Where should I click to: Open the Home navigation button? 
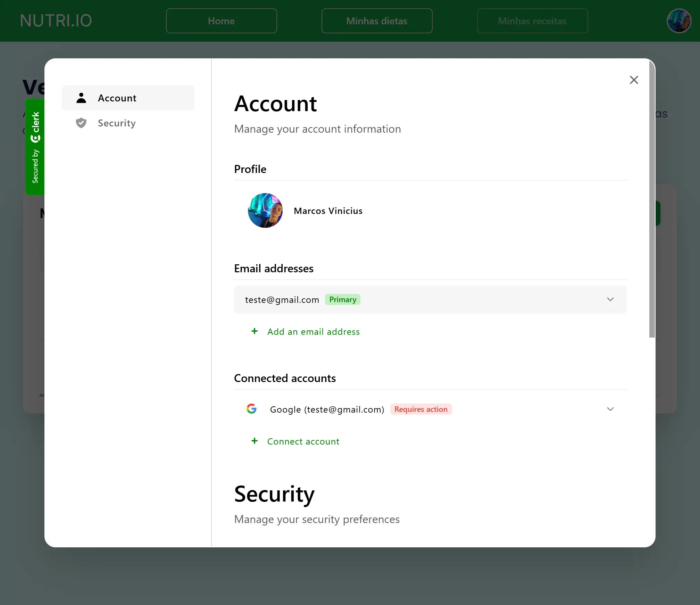point(222,21)
